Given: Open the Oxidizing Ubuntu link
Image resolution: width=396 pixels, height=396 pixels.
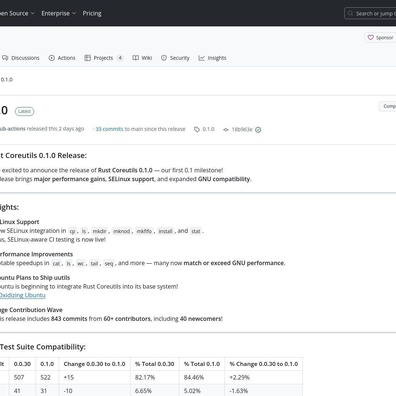Looking at the screenshot, I should [x=23, y=295].
